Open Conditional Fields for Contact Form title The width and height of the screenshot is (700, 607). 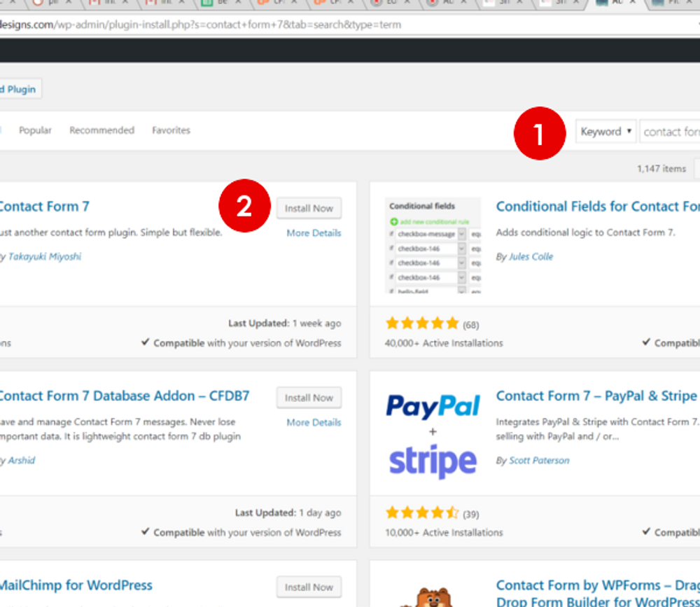point(598,207)
